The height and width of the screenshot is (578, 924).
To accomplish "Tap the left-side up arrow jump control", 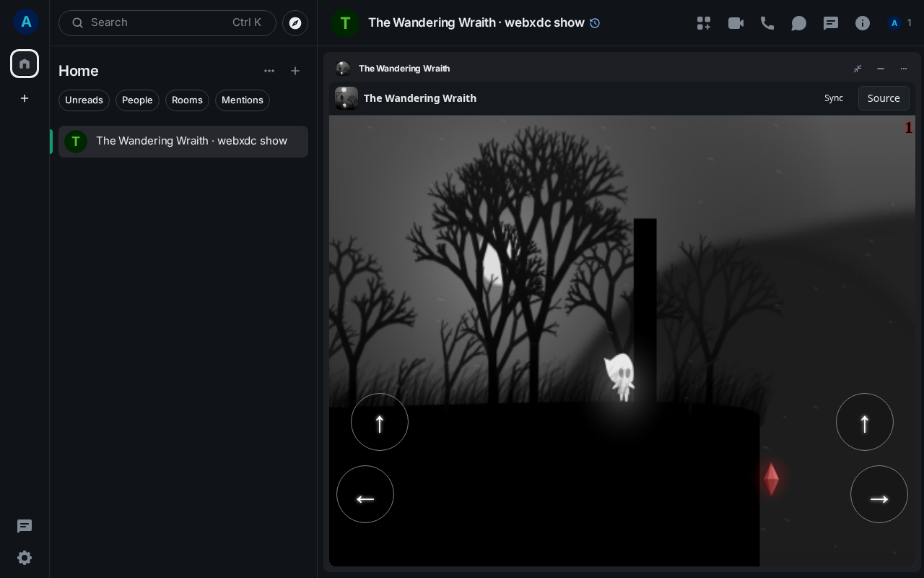I will [x=380, y=422].
